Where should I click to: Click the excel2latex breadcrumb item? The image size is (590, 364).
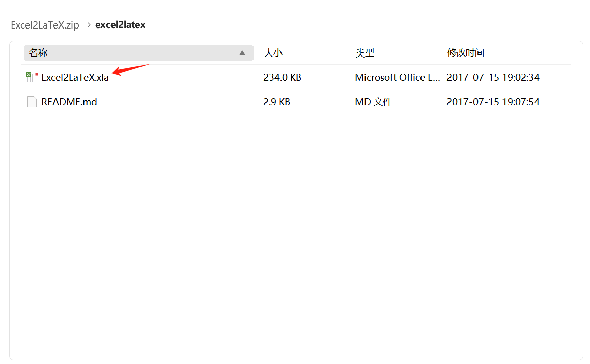[120, 24]
